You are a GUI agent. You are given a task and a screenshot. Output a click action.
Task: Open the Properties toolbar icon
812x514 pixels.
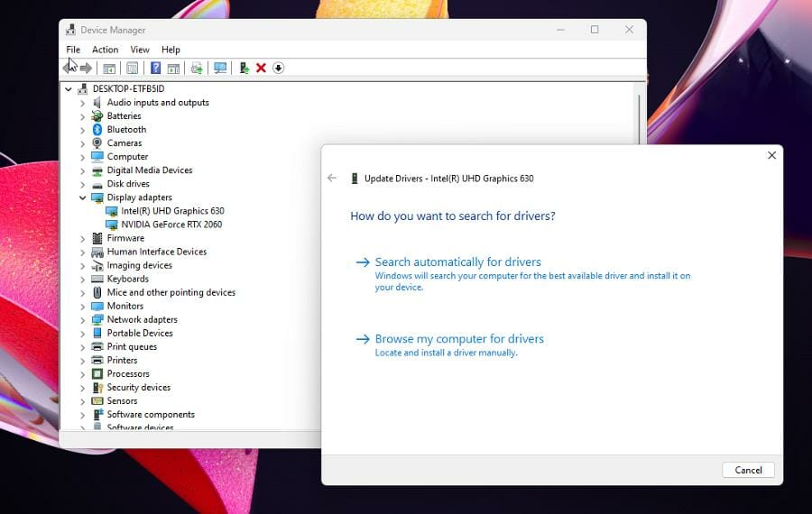(132, 68)
